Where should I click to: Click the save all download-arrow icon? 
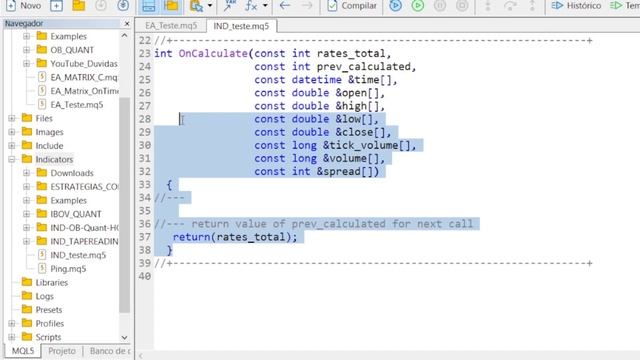click(123, 5)
